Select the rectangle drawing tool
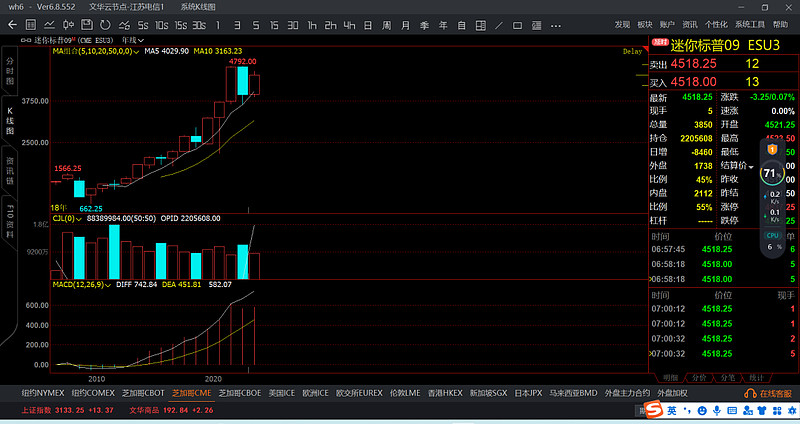This screenshot has width=800, height=424. (x=517, y=25)
